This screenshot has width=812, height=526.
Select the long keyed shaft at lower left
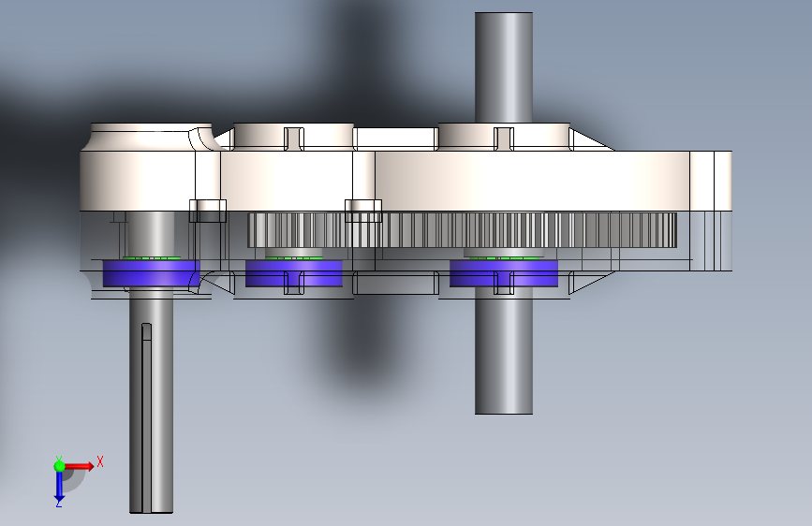(x=151, y=402)
